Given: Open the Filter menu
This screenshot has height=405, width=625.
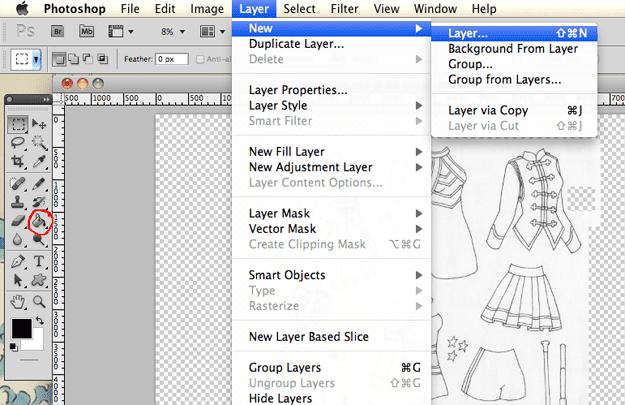Looking at the screenshot, I should coord(344,9).
